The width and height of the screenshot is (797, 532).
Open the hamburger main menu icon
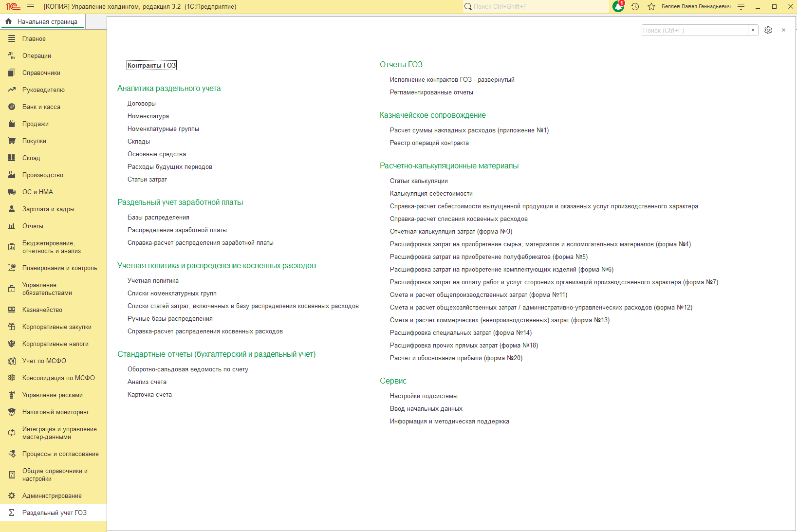31,7
